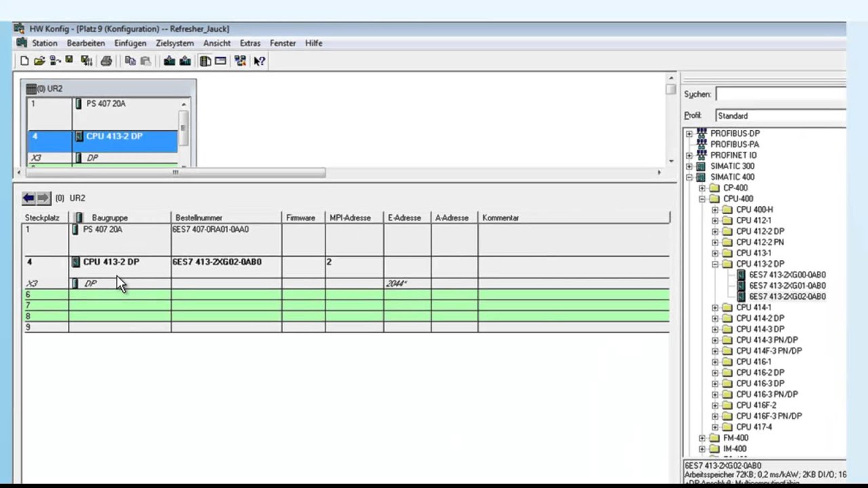Click the Suchen search field
The width and height of the screenshot is (868, 488).
pos(781,94)
